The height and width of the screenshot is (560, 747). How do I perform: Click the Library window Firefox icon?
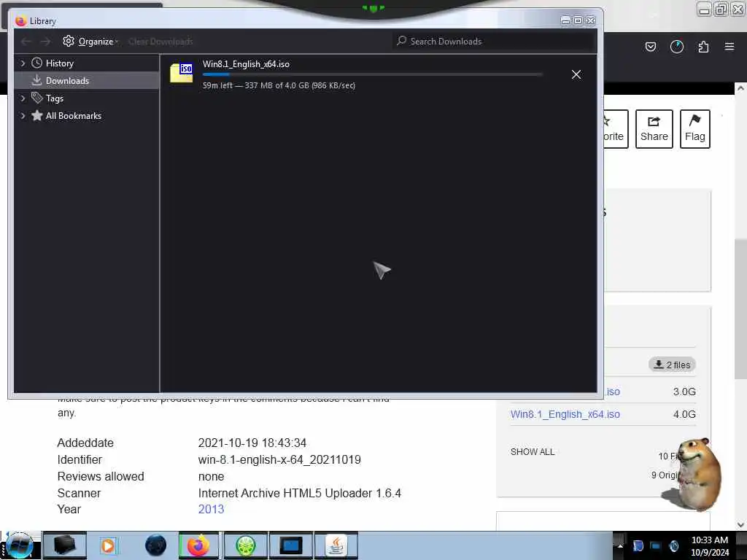[x=20, y=21]
